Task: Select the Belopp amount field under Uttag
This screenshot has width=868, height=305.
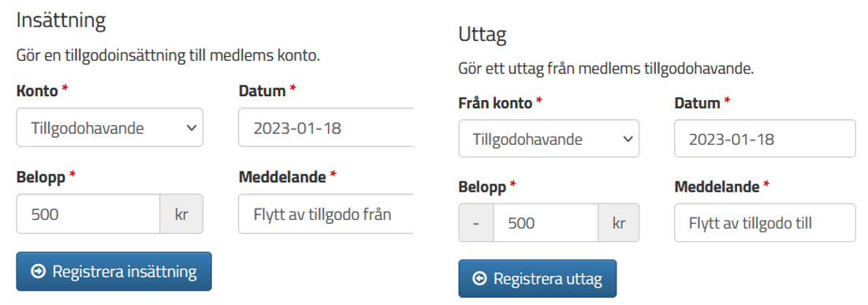Action: click(x=546, y=223)
